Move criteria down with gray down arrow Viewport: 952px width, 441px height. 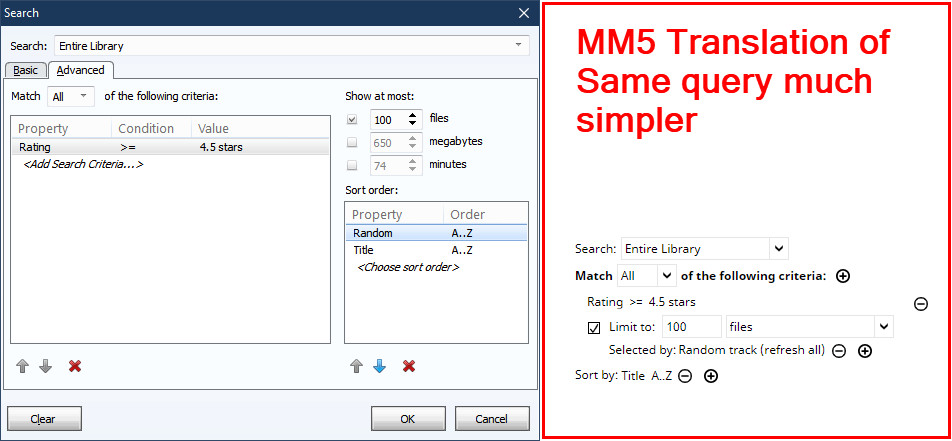pyautogui.click(x=44, y=366)
